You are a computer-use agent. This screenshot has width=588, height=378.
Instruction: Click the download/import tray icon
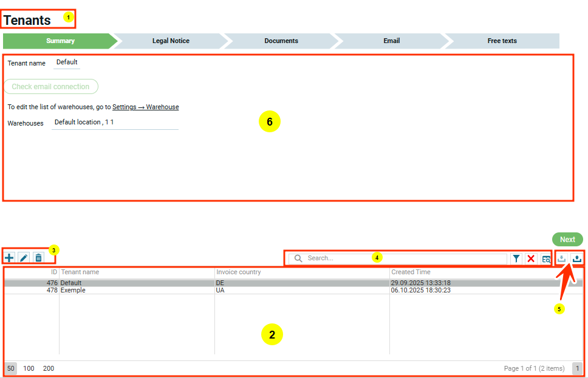[x=562, y=258]
